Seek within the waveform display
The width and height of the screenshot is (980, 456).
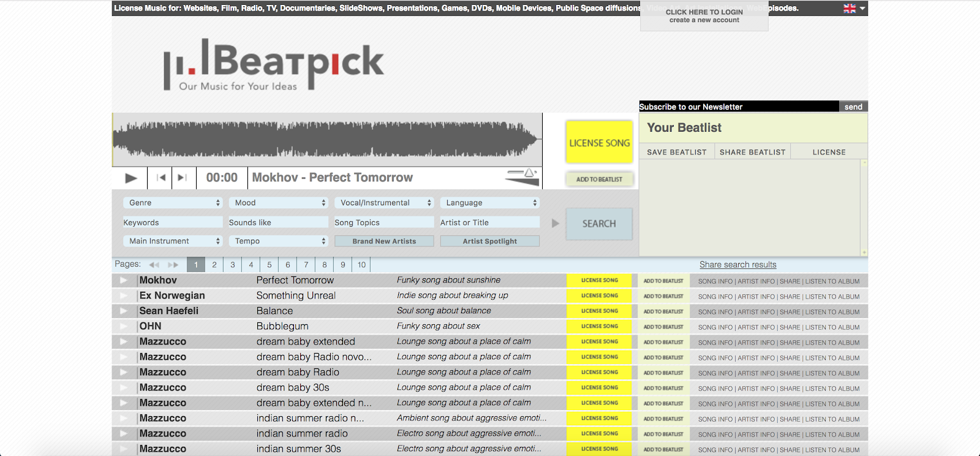[327, 139]
